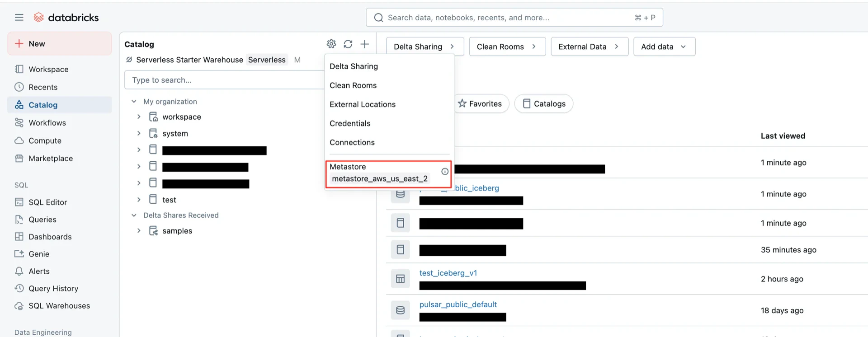The width and height of the screenshot is (868, 337).
Task: Open pulsar_public_default schema link
Action: [458, 304]
